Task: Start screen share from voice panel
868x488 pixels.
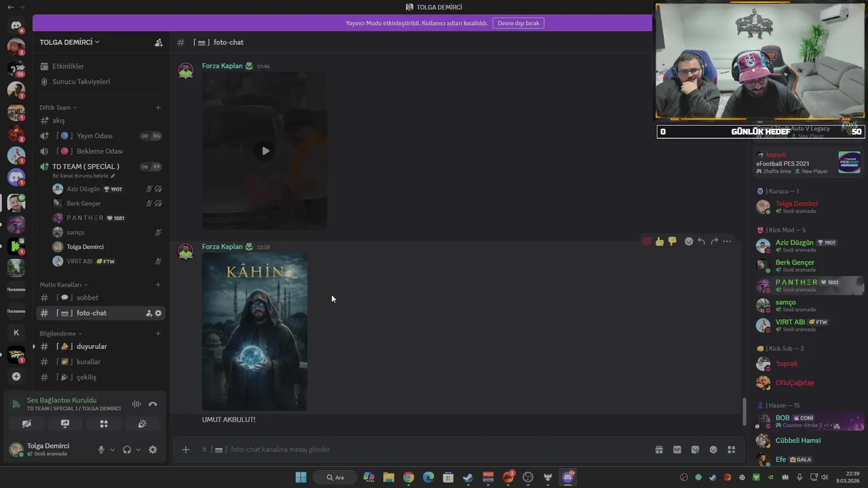Action: [65, 424]
